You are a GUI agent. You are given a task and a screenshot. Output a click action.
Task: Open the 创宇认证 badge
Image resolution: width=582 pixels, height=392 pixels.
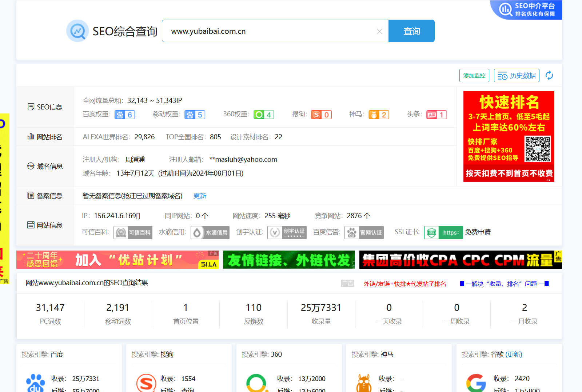coord(287,233)
